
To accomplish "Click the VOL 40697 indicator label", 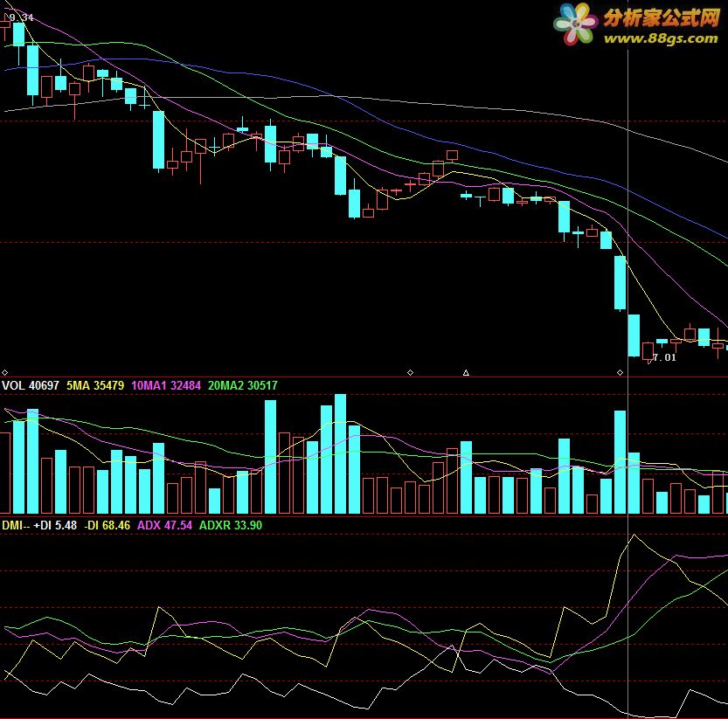I will pyautogui.click(x=31, y=385).
